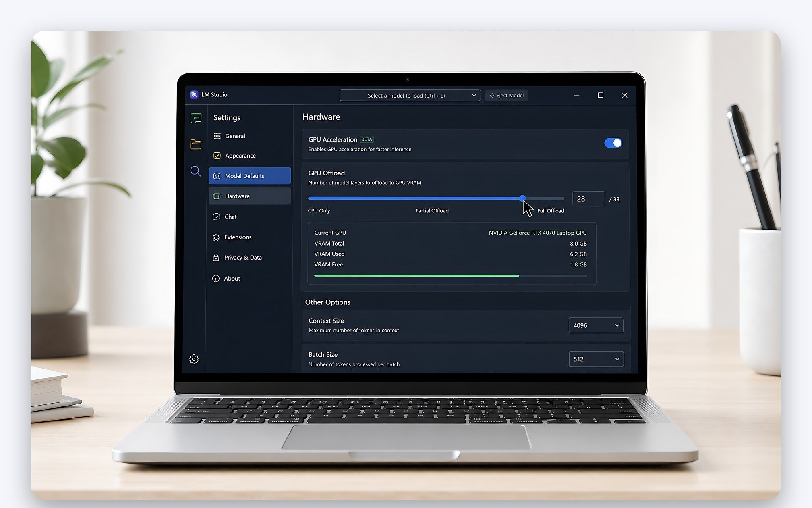812x508 pixels.
Task: Toggle GPU Acceleration switch off
Action: pyautogui.click(x=613, y=143)
